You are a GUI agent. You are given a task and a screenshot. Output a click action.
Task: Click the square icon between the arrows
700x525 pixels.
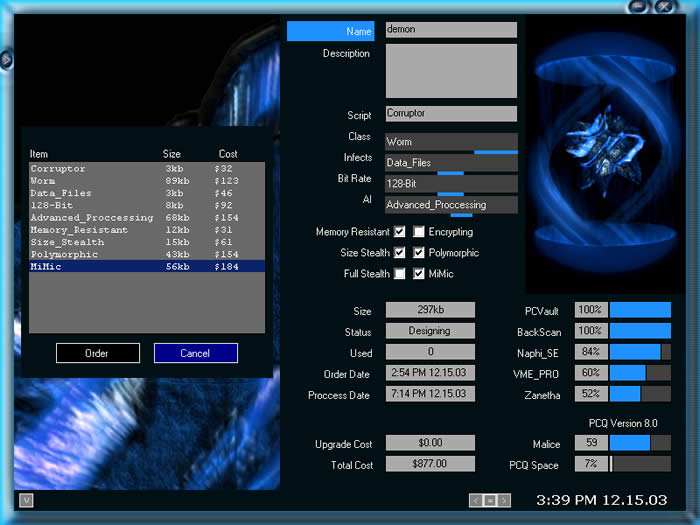(490, 499)
